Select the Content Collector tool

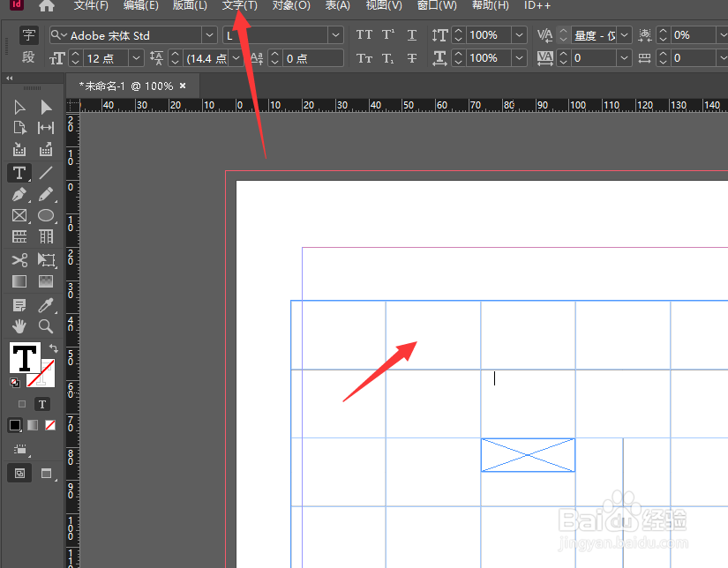19,149
